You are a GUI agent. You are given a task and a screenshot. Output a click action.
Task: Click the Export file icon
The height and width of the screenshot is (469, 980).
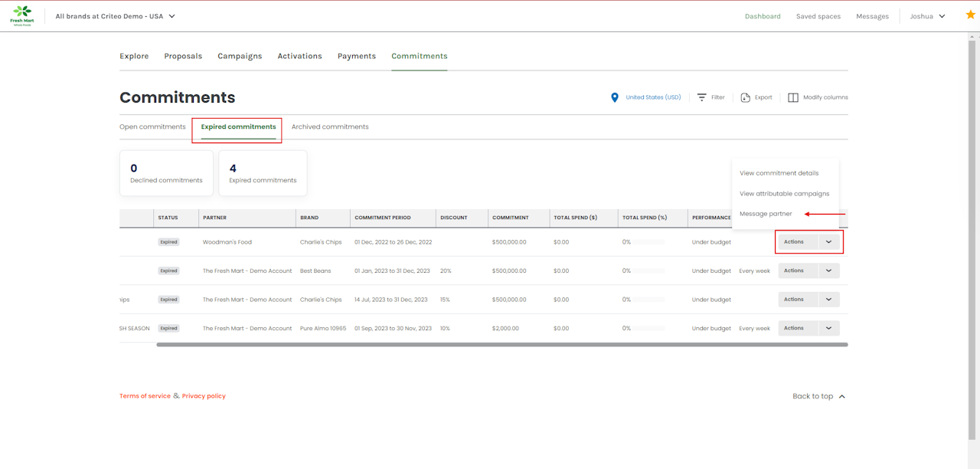point(745,98)
